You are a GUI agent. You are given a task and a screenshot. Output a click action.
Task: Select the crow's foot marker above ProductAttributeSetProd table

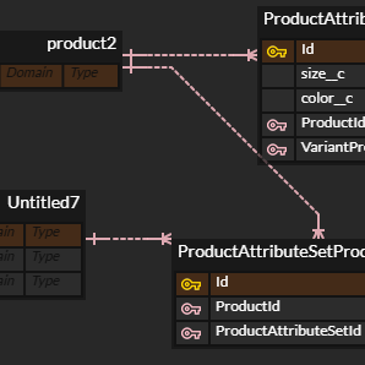(x=318, y=233)
